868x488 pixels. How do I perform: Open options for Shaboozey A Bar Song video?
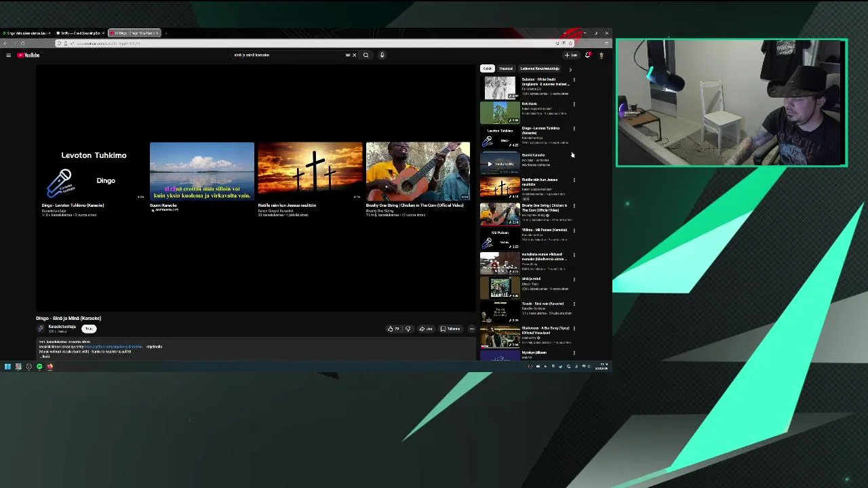[574, 328]
